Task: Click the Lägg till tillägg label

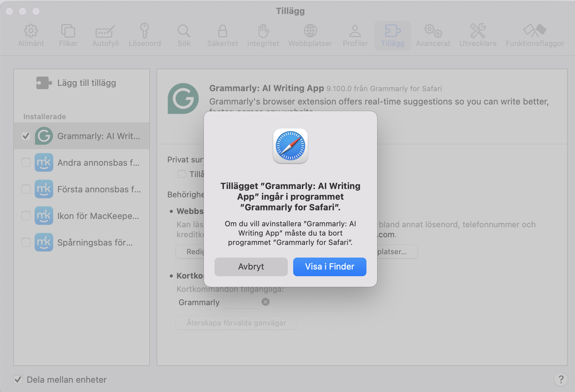Action: [87, 83]
